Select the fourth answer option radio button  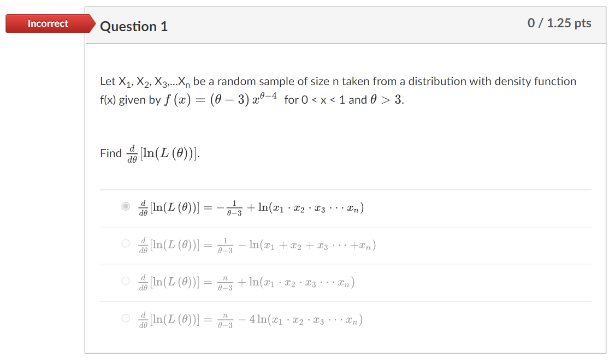[x=126, y=320]
